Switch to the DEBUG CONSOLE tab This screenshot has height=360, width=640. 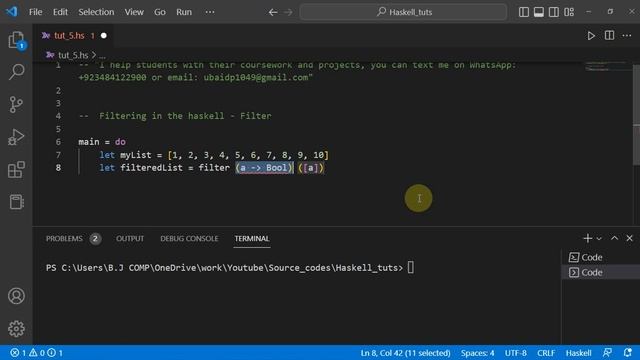coord(189,238)
